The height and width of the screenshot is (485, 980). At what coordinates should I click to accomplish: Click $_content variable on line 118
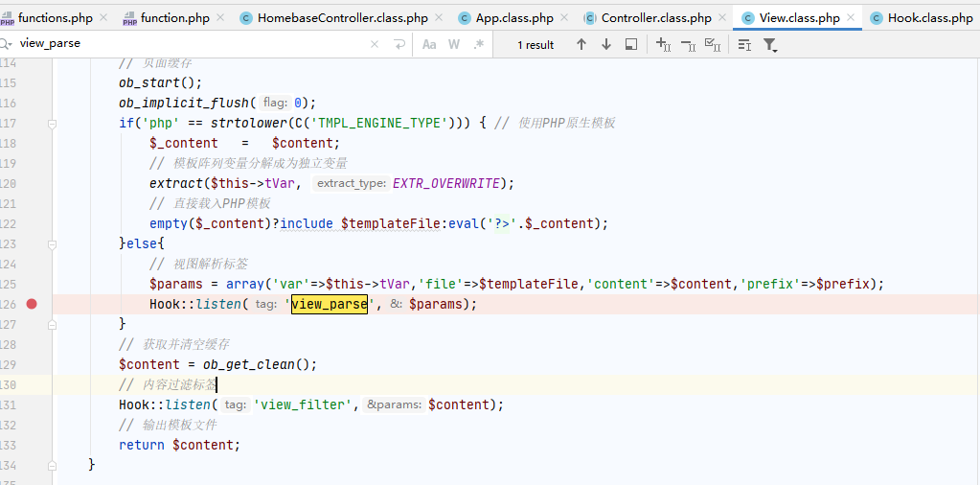pyautogui.click(x=184, y=143)
